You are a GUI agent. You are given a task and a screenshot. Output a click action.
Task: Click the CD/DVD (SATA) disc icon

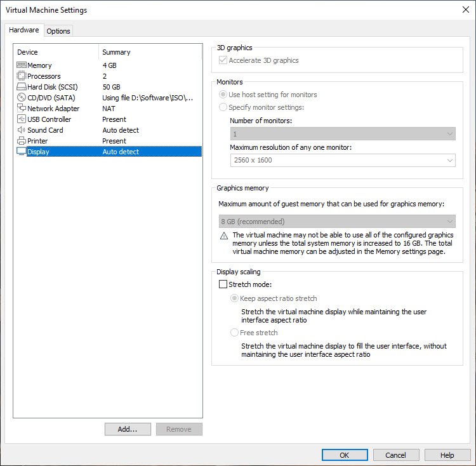21,97
